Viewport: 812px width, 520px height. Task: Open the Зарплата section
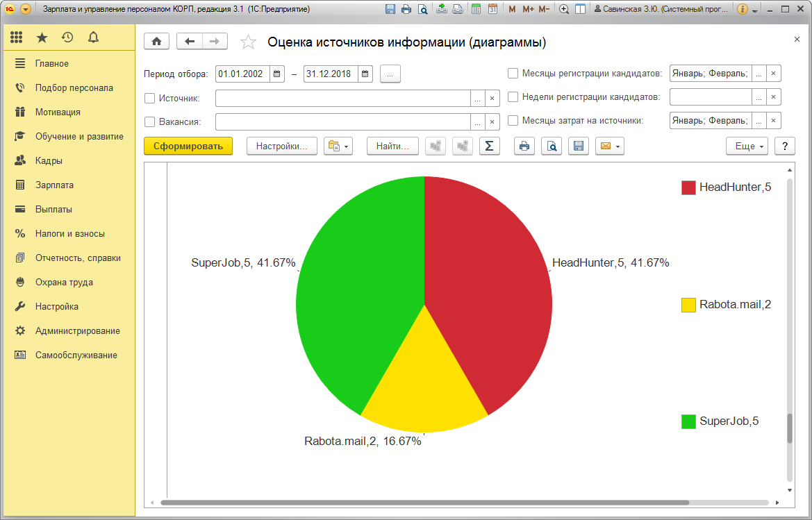pos(69,185)
